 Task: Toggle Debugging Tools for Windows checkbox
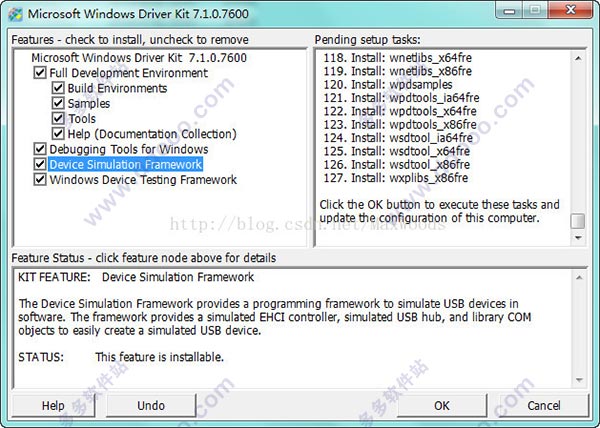[40, 149]
